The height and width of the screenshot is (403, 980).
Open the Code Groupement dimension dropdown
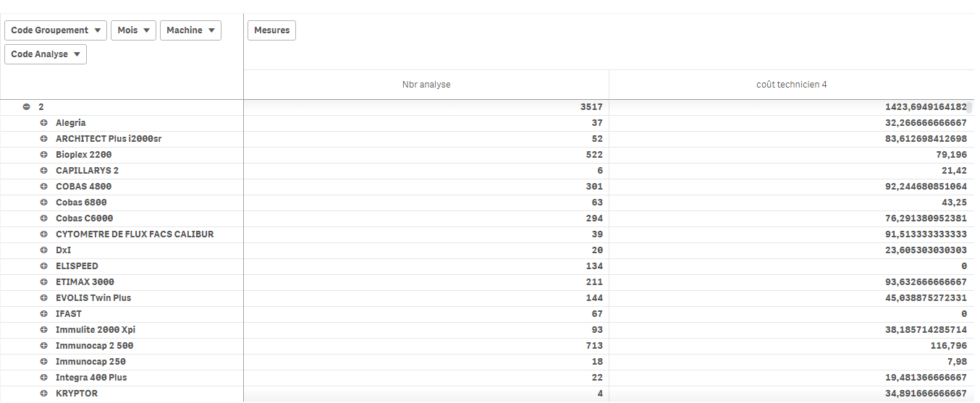point(56,30)
